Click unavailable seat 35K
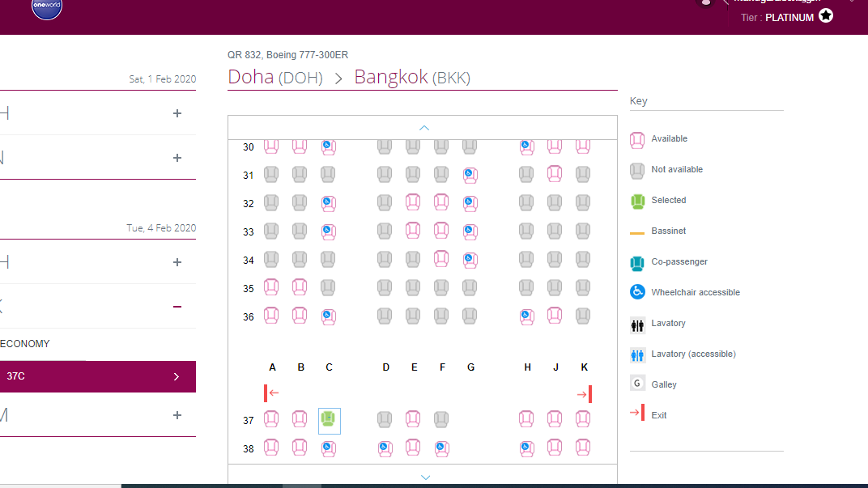The image size is (868, 488). pyautogui.click(x=583, y=287)
